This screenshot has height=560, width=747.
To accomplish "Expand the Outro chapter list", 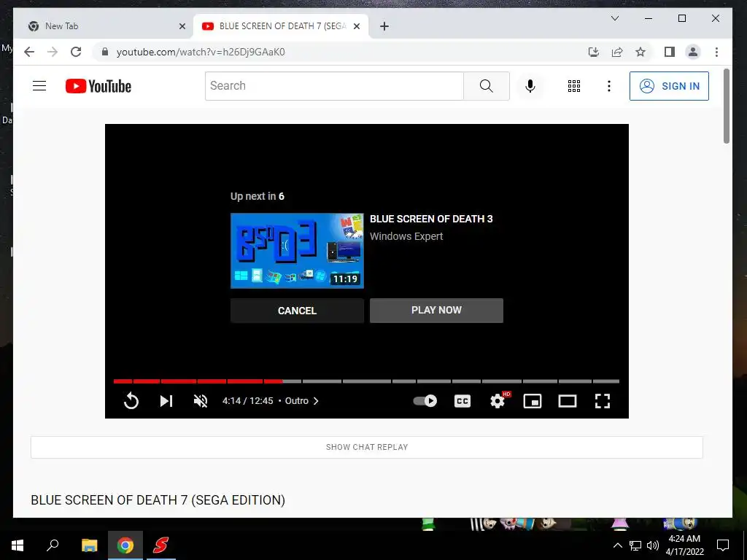I will click(302, 401).
